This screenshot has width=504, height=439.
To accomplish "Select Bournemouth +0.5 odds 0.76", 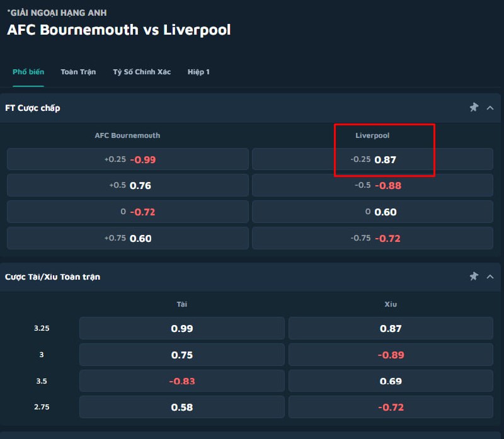I will 128,185.
